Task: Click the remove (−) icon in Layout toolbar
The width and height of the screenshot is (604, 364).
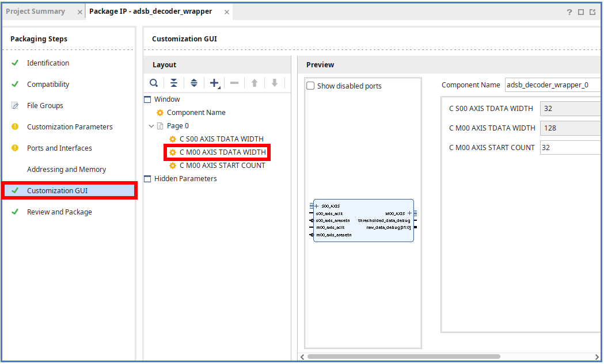Action: (234, 83)
